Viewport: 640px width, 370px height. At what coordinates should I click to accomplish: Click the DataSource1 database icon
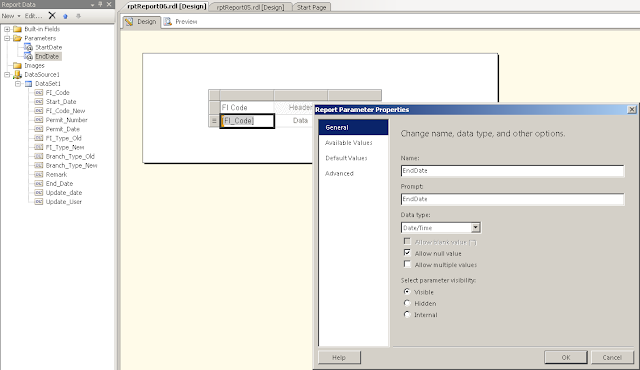[17, 75]
